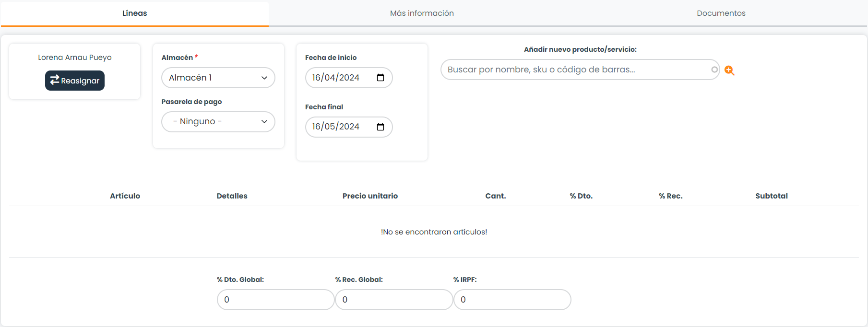Click the Reasignar button
The image size is (868, 327).
(75, 81)
